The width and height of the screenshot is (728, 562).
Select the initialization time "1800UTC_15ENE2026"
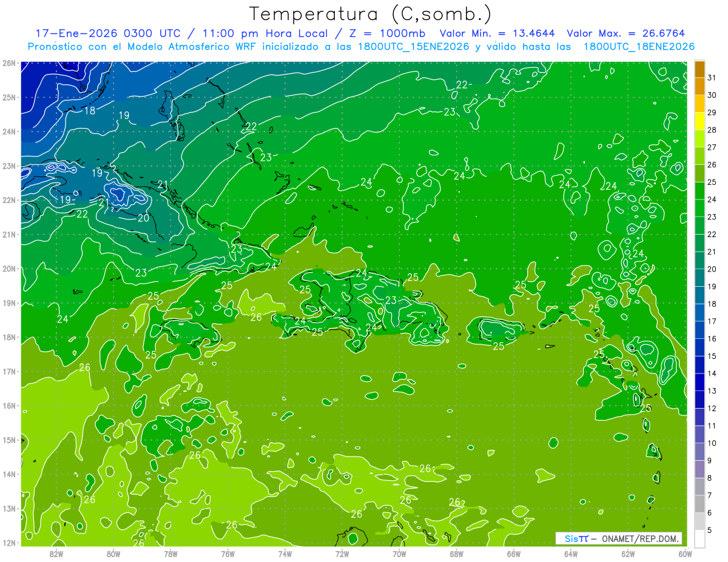point(414,47)
